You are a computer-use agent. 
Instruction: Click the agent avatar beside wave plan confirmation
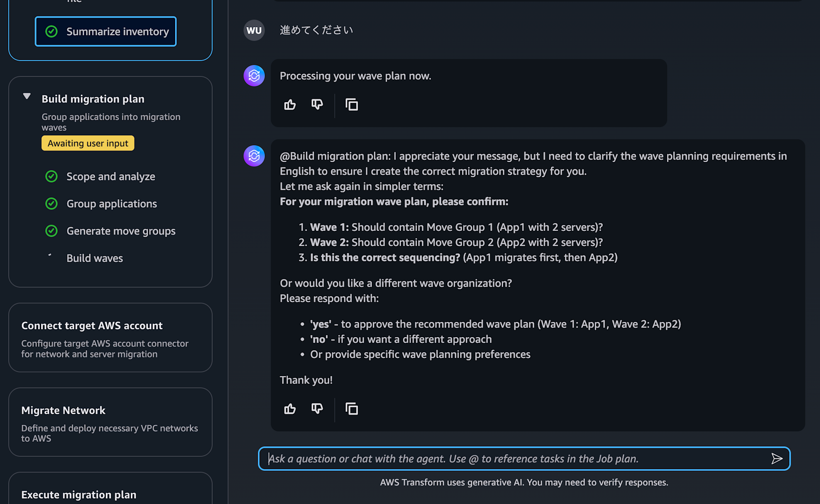tap(254, 156)
